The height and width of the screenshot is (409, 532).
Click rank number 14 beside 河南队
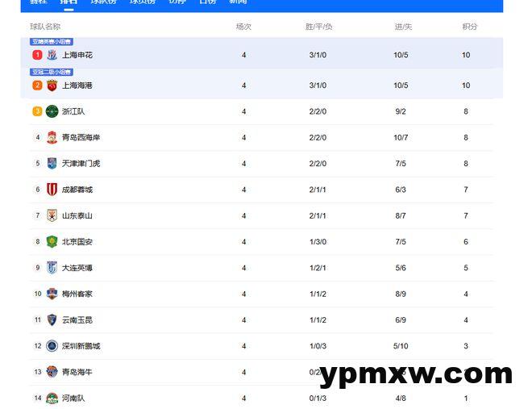[38, 399]
